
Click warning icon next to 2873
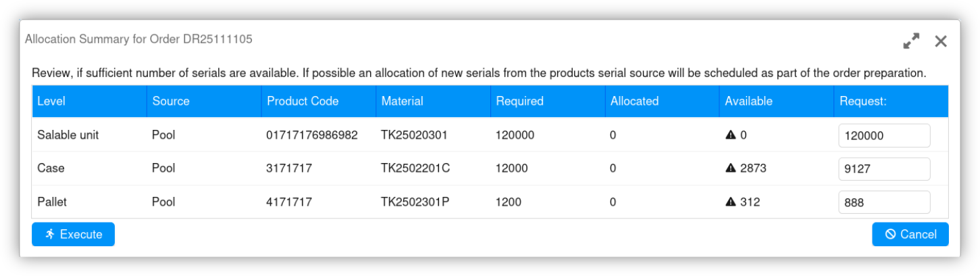(730, 168)
